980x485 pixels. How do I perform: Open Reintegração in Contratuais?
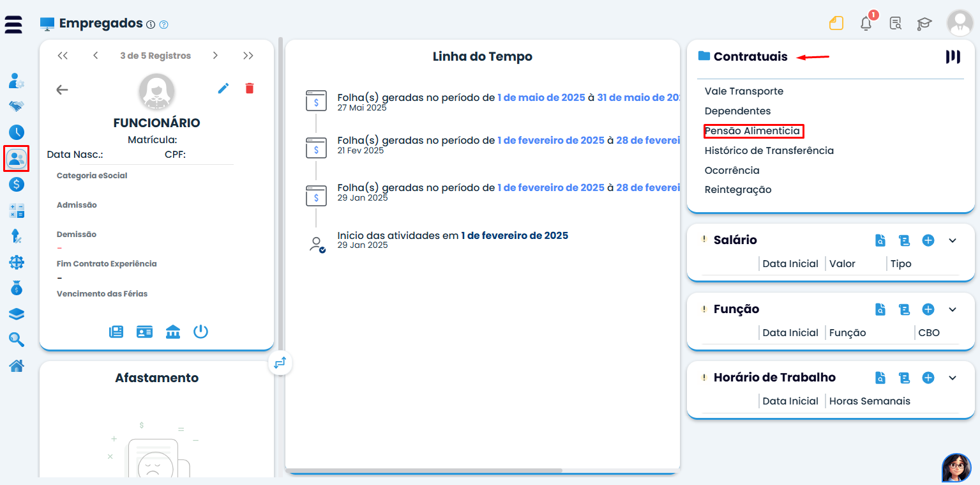[738, 190]
